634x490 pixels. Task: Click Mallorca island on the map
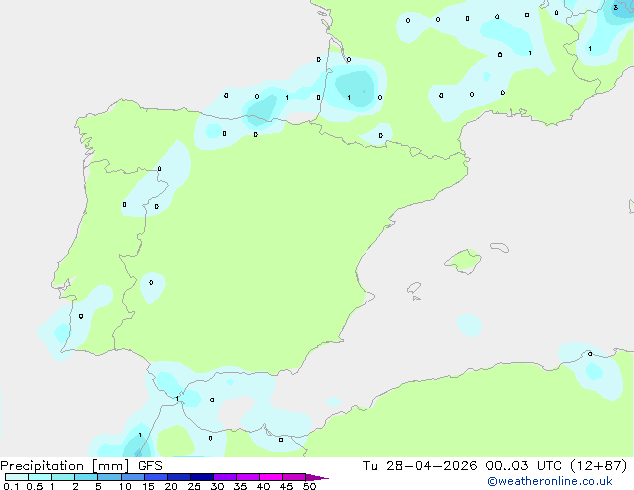pyautogui.click(x=463, y=261)
